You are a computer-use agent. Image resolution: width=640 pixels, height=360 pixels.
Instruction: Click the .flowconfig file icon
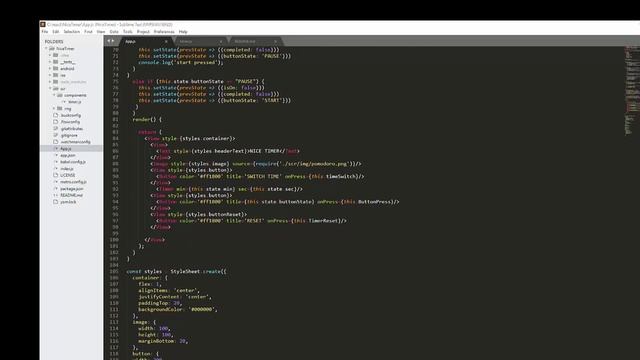coord(56,122)
